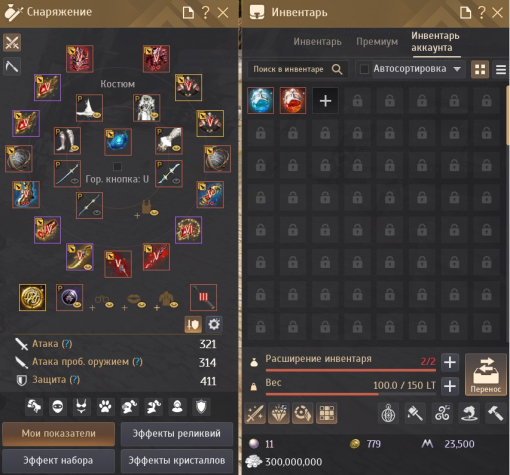Open Эффекты реликвий button
Image resolution: width=510 pixels, height=475 pixels.
[x=177, y=434]
